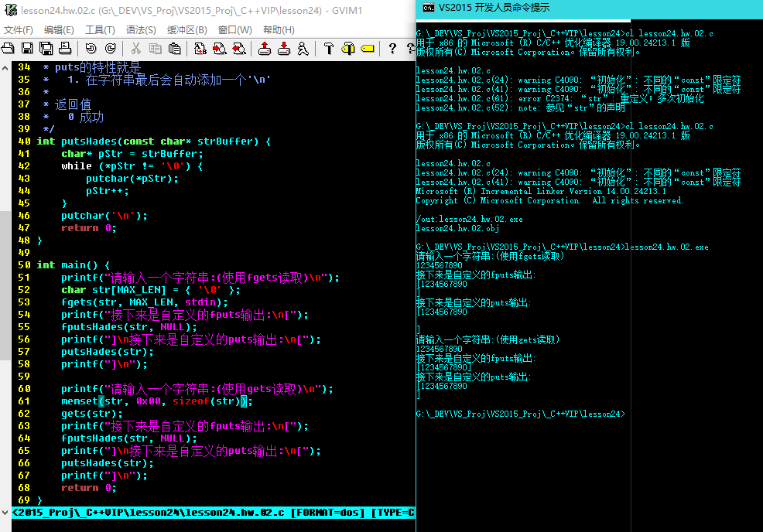Click the Load Session icon
Viewport: 763px width, 532px height.
pos(264,49)
